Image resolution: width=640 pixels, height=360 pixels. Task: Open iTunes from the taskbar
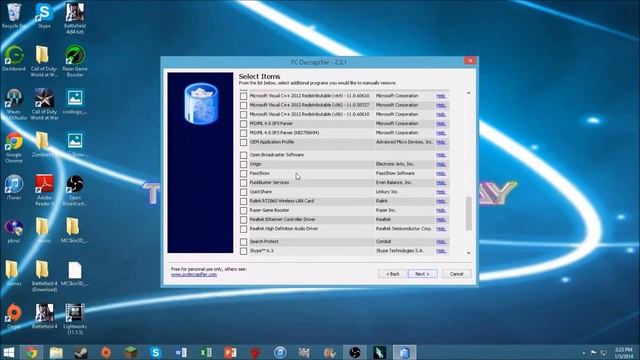[x=280, y=352]
